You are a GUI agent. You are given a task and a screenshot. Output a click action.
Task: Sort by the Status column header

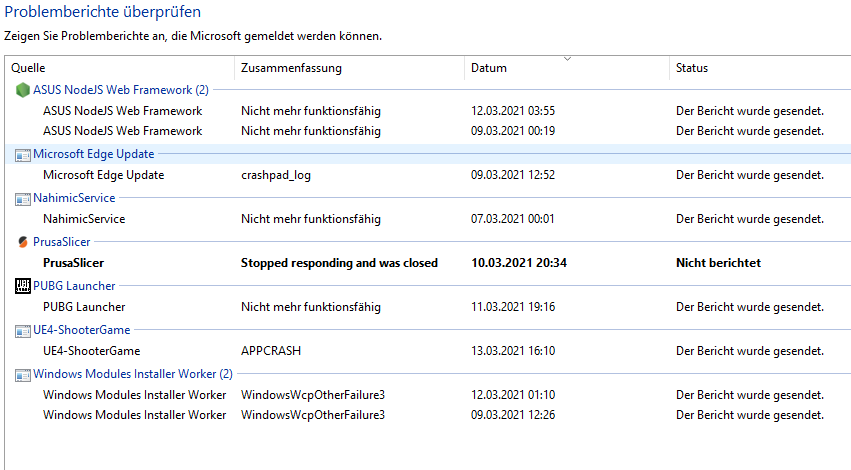760,68
